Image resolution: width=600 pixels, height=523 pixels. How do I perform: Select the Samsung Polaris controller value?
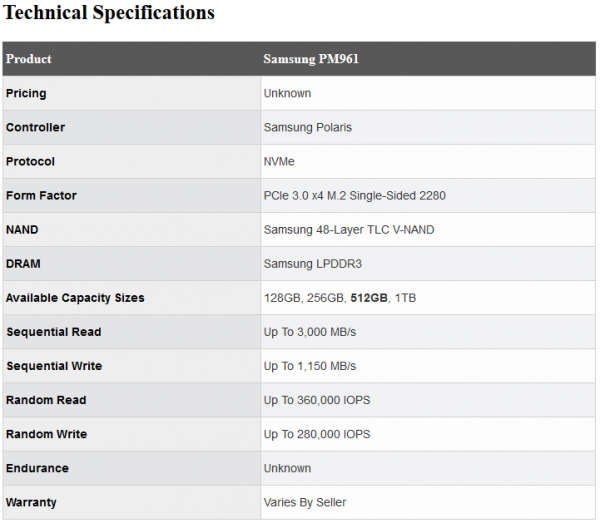point(307,127)
